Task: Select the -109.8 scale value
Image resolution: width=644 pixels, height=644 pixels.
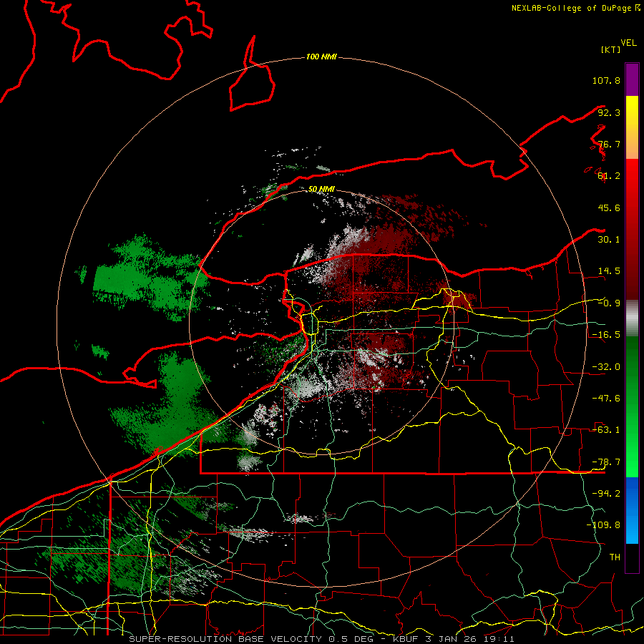Action: click(x=603, y=525)
